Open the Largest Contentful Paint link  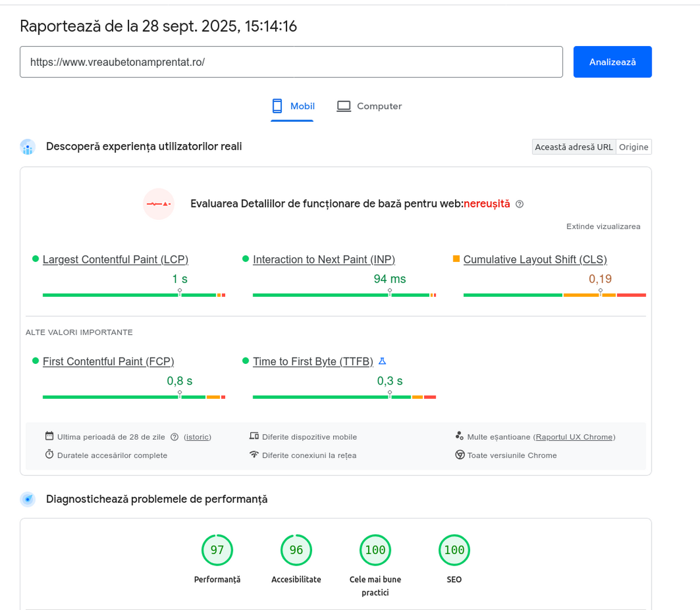tap(116, 260)
